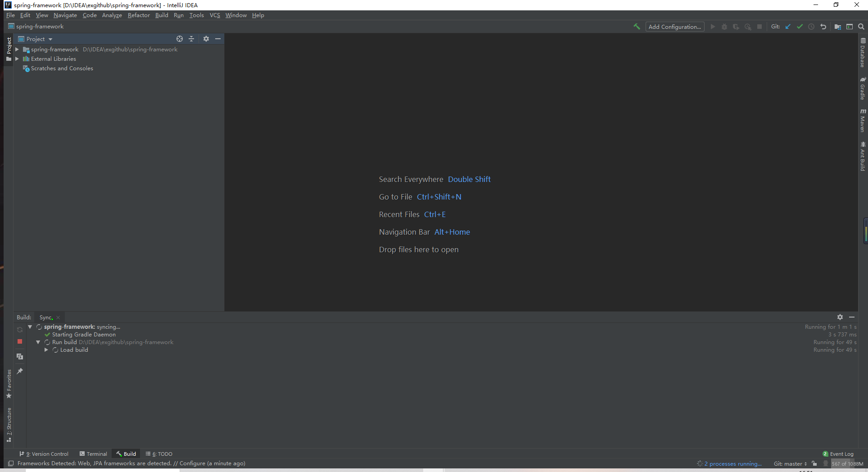Click the Restart/rerun sync icon
The image size is (868, 472).
click(x=20, y=330)
